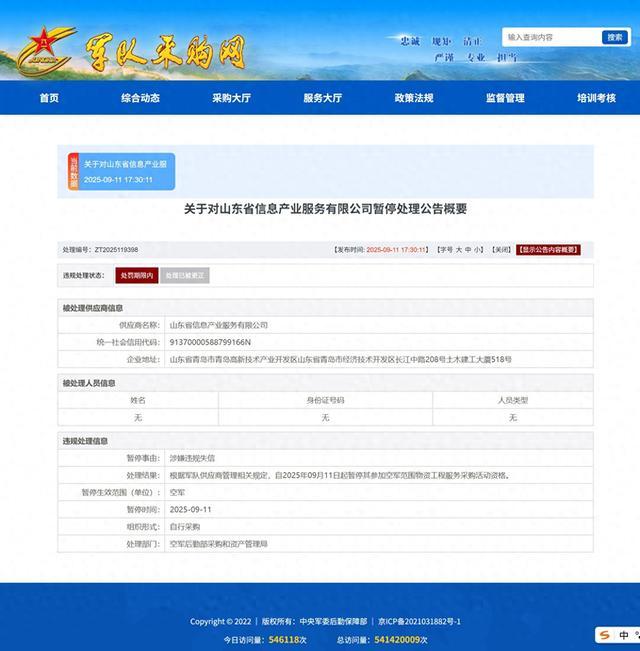Open the 监督管理 menu item
Viewport: 640px width, 651px height.
coord(505,98)
